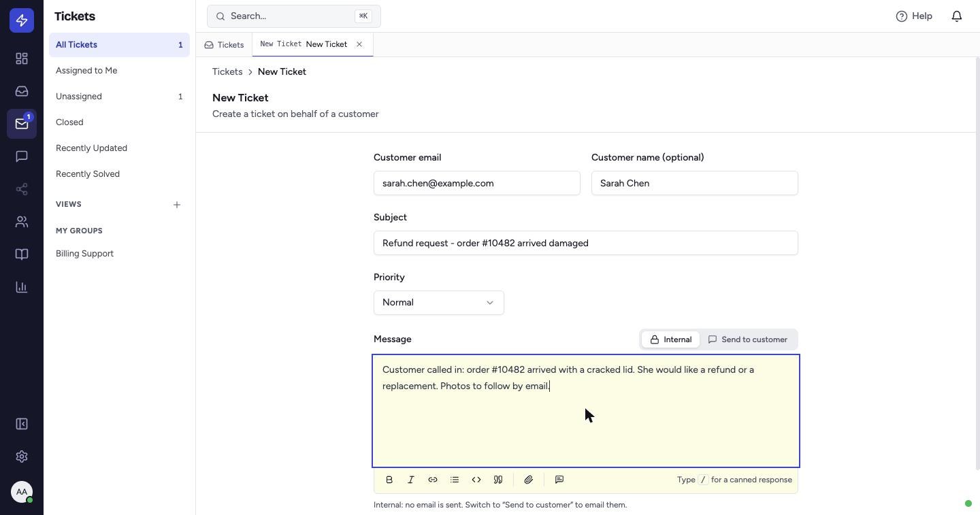Collapse the sidebar panel icon
The image size is (980, 515).
click(22, 424)
